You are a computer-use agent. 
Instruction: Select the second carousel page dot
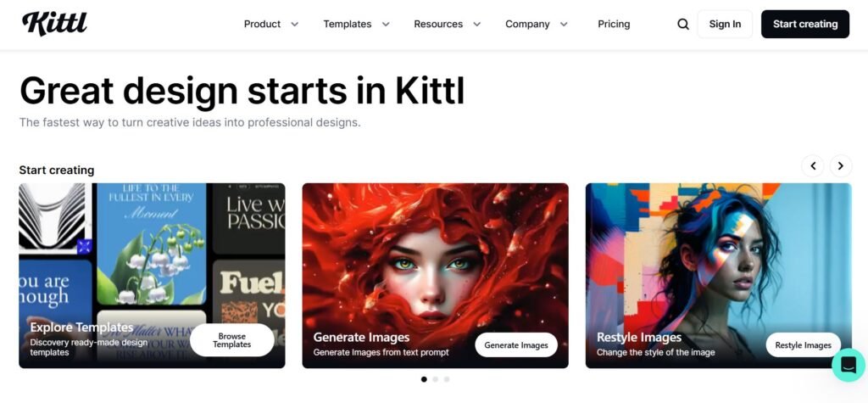point(435,379)
